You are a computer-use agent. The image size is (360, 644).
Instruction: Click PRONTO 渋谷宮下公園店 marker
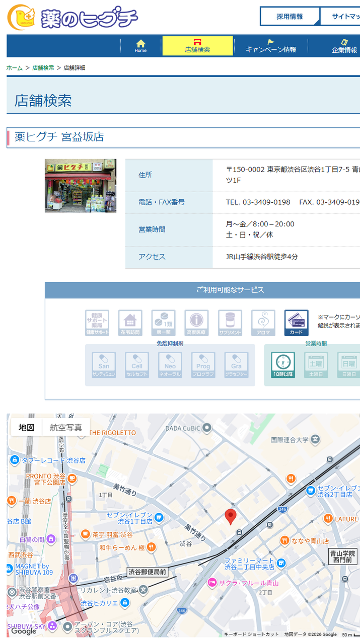tap(72, 477)
